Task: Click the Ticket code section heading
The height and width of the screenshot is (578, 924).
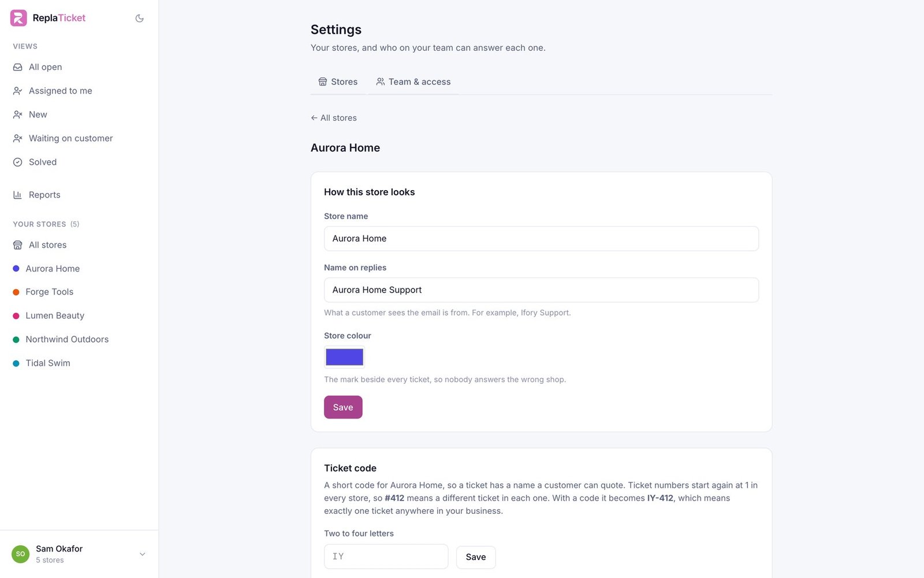Action: tap(350, 468)
